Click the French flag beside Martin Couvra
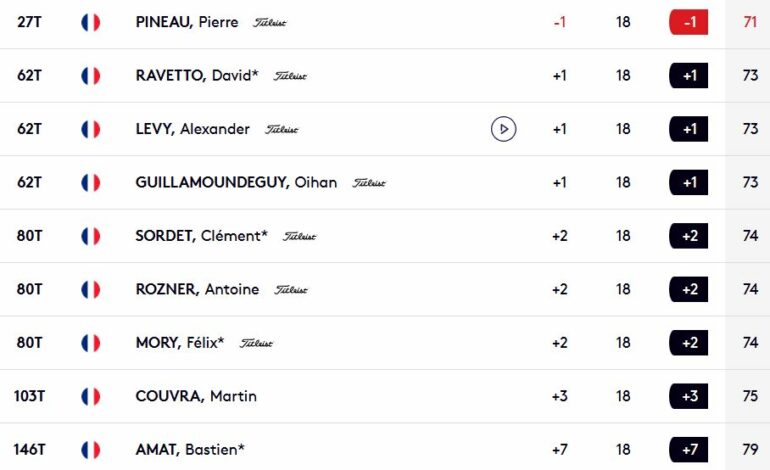The image size is (770, 470). 91,396
